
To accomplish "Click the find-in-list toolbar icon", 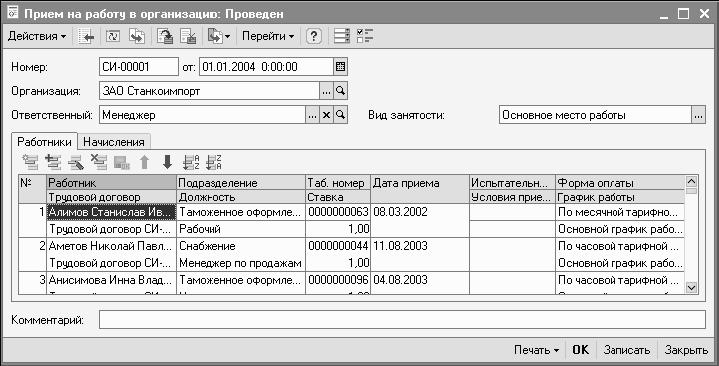I will point(86,36).
